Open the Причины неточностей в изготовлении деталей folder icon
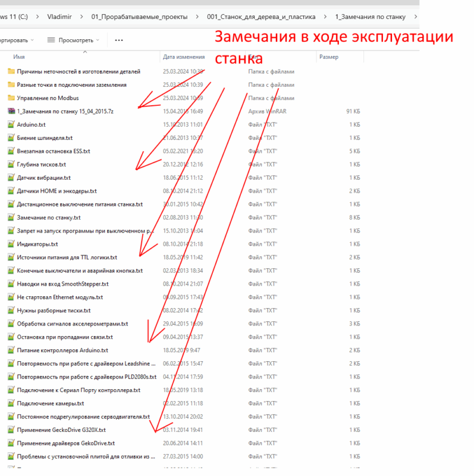 pos(11,71)
